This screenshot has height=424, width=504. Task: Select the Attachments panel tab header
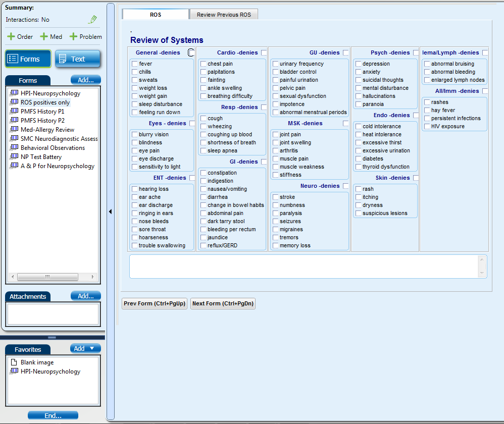(28, 296)
